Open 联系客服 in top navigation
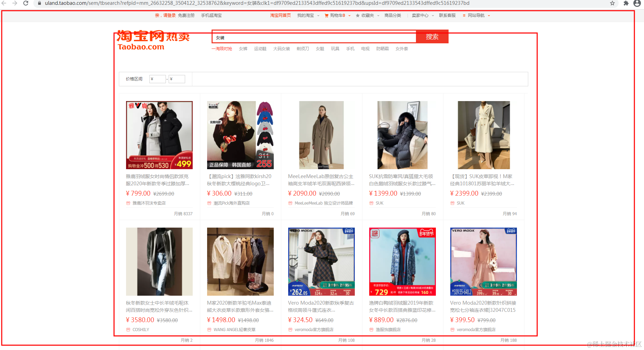This screenshot has width=644, height=350. point(447,15)
